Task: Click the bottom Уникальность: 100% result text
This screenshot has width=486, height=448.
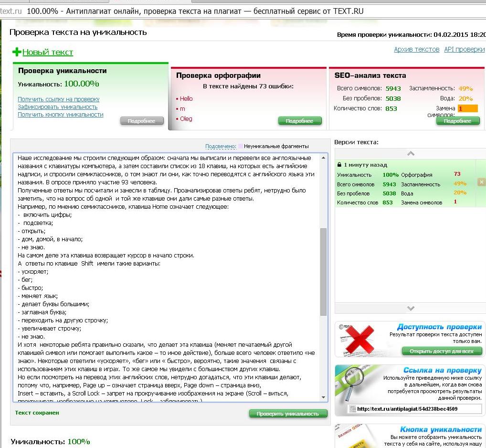Action: pos(50,441)
